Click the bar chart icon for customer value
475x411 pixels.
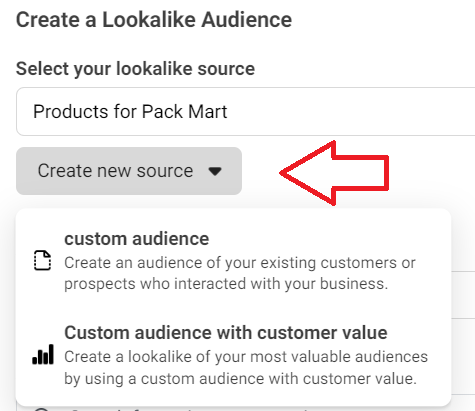tap(43, 354)
